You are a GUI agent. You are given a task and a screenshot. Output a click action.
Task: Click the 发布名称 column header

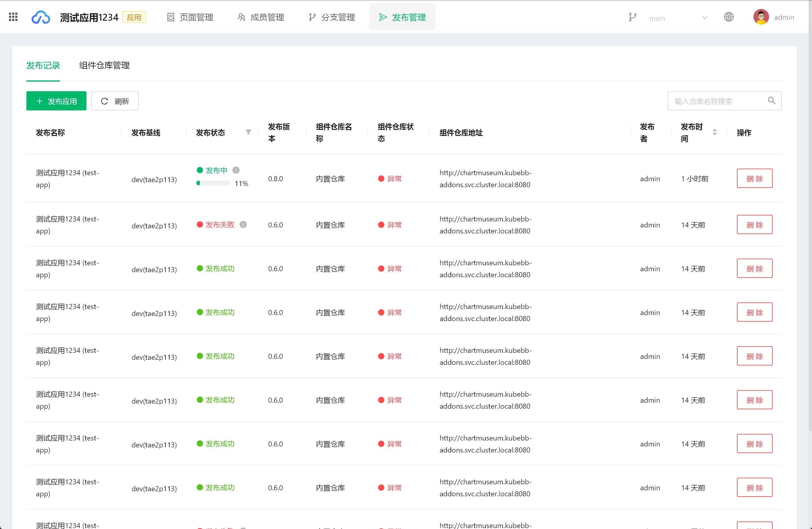point(50,133)
